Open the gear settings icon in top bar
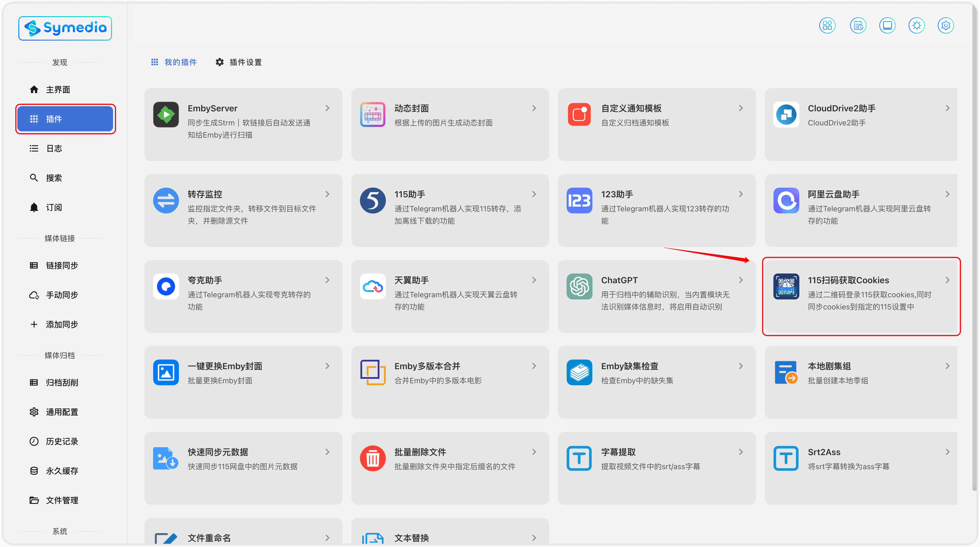The height and width of the screenshot is (547, 980). [x=946, y=25]
